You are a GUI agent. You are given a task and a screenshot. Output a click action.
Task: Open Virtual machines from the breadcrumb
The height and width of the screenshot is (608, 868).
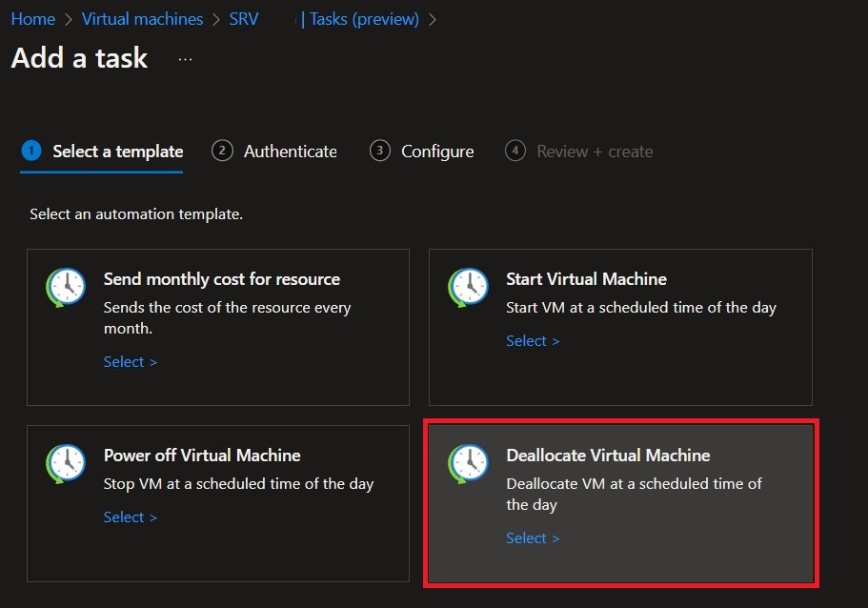click(142, 19)
